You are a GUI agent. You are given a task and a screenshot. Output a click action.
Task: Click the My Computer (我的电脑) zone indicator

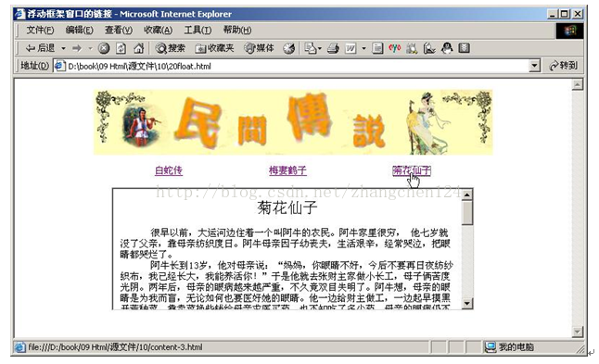(x=510, y=346)
